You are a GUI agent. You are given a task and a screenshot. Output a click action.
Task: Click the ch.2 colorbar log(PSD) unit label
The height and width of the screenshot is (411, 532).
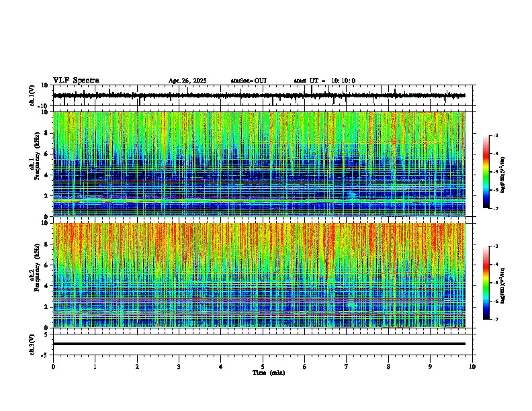click(503, 286)
